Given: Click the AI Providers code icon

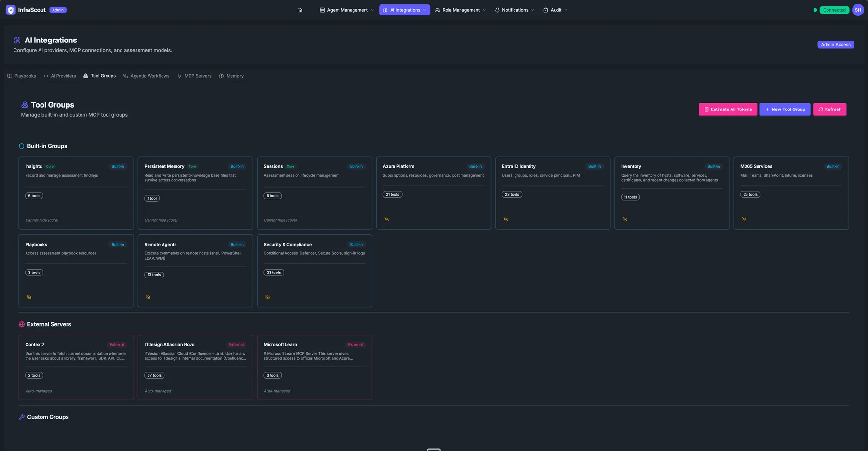Looking at the screenshot, I should (x=46, y=76).
